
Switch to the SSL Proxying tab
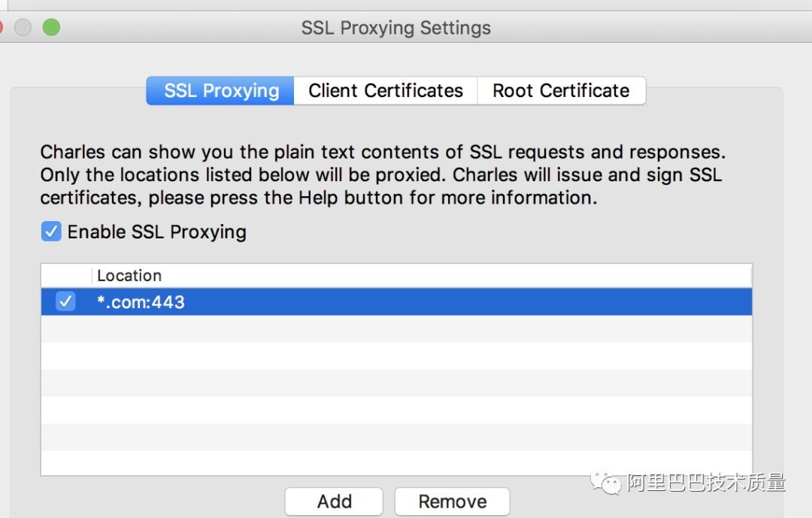[220, 91]
